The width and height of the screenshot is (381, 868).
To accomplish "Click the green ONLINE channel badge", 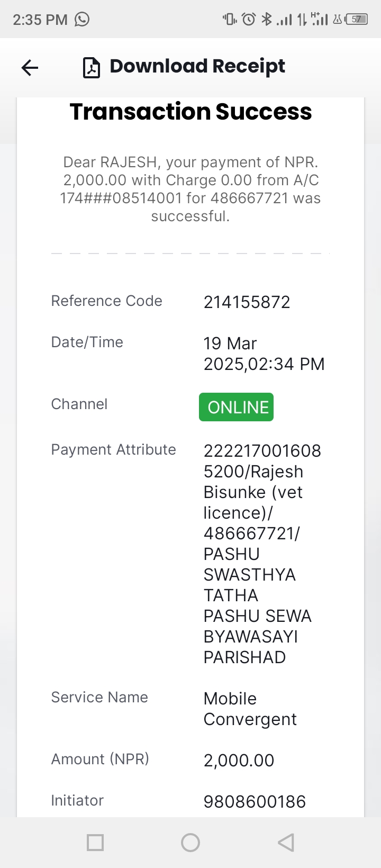I will (236, 407).
